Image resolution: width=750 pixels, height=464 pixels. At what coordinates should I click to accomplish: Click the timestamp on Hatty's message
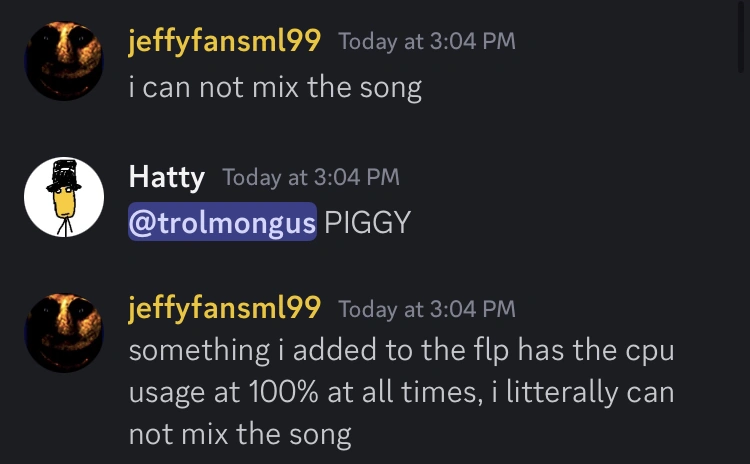click(310, 178)
